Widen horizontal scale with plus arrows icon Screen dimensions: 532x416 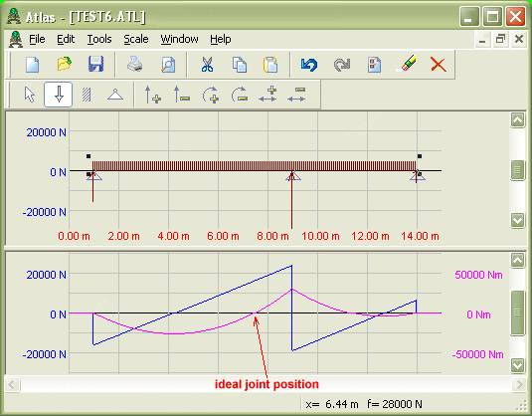[267, 95]
